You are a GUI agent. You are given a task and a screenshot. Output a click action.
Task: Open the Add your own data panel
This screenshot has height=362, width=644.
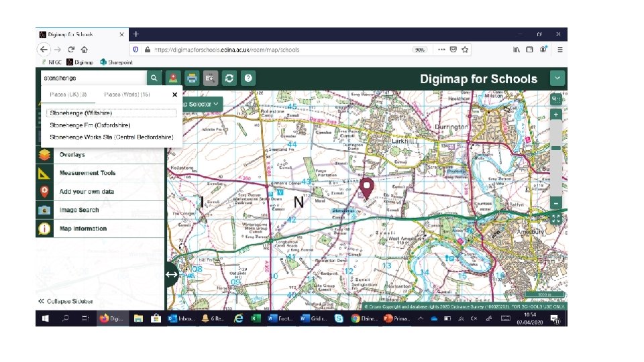[100, 192]
